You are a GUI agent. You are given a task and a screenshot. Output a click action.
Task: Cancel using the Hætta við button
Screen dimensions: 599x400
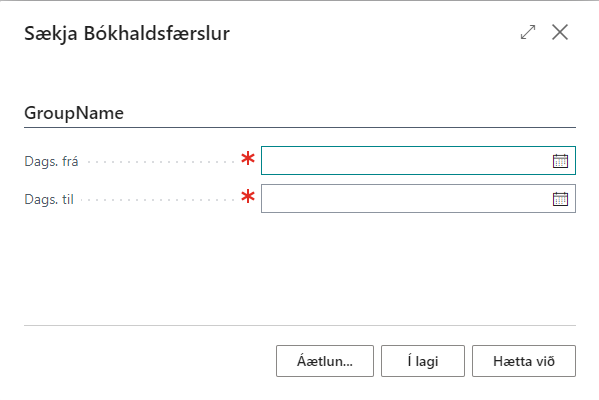tap(524, 361)
